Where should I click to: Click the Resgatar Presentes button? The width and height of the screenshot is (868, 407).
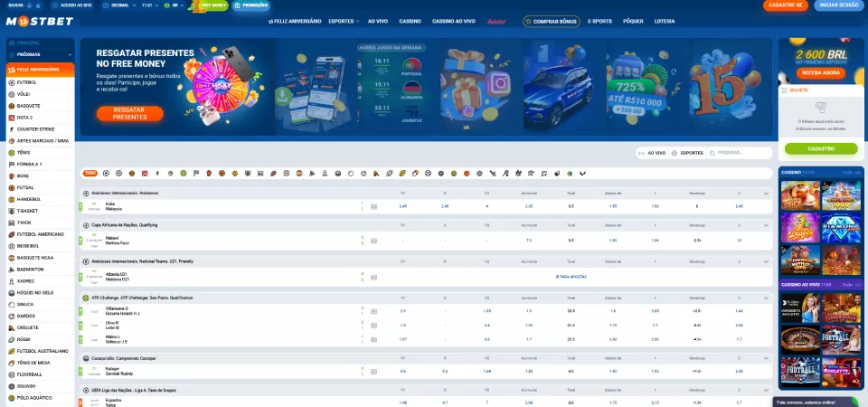pyautogui.click(x=129, y=114)
